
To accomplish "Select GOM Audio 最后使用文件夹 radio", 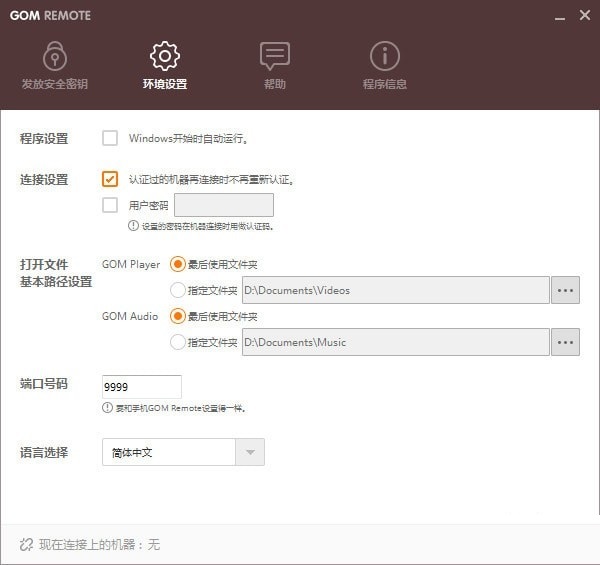I will point(178,316).
